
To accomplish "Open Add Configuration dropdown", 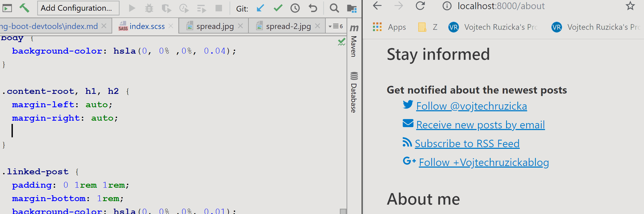I will (x=78, y=8).
